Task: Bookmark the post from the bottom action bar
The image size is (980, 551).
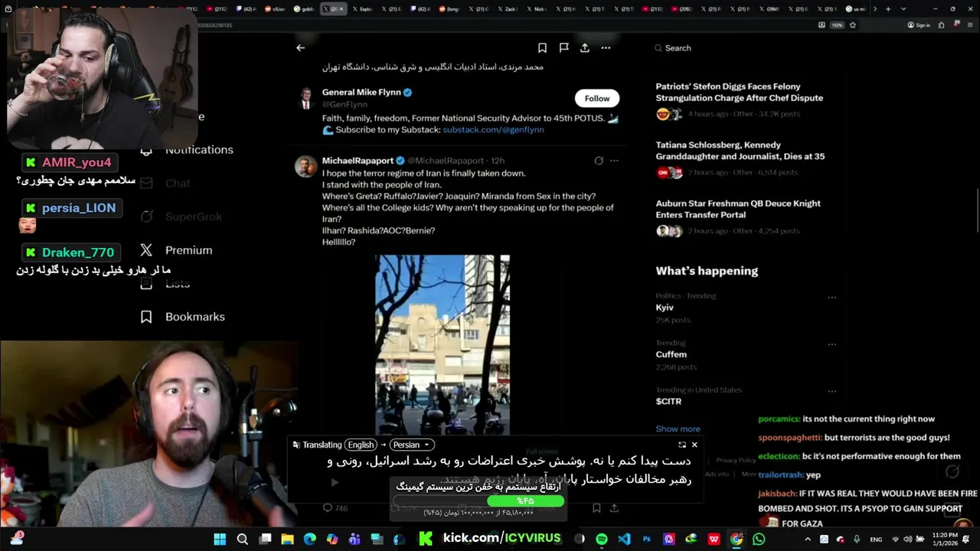Action: 596,507
